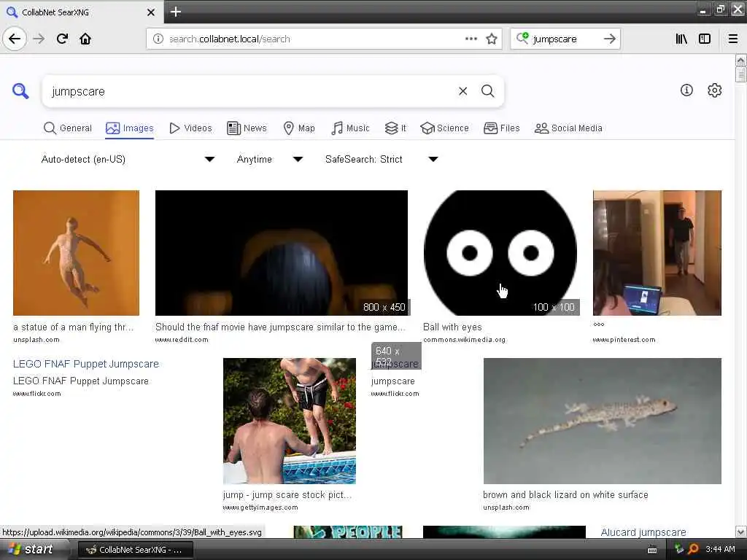Image resolution: width=747 pixels, height=560 pixels.
Task: Open the SafeSearch: Strict dropdown
Action: pyautogui.click(x=381, y=159)
